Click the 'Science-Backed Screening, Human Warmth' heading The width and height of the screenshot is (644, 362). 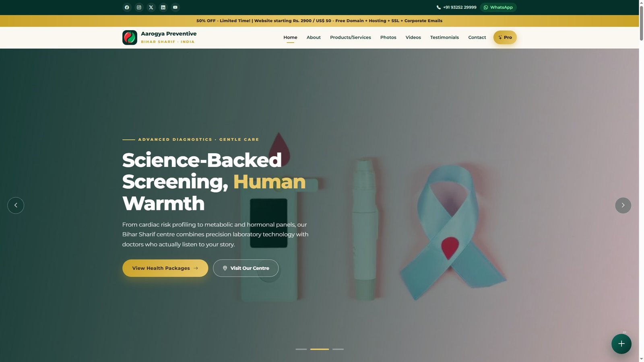click(214, 182)
